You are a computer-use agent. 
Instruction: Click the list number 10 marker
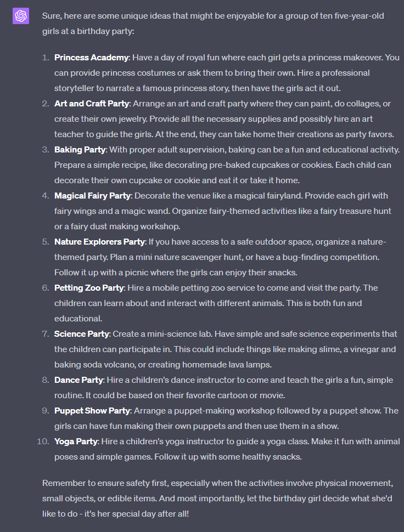coord(43,442)
